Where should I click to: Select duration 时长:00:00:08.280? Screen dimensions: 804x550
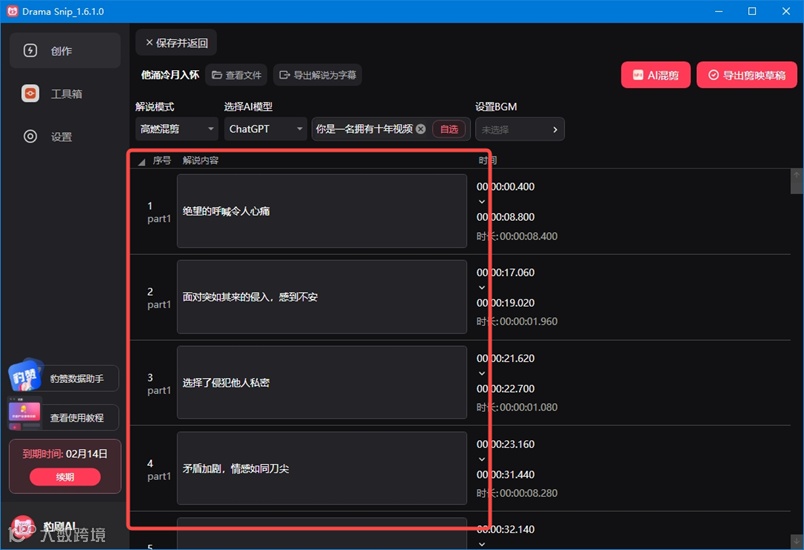pos(517,493)
